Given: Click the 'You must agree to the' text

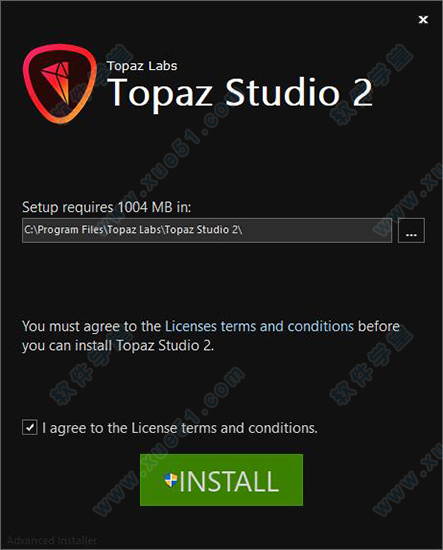Looking at the screenshot, I should [91, 327].
